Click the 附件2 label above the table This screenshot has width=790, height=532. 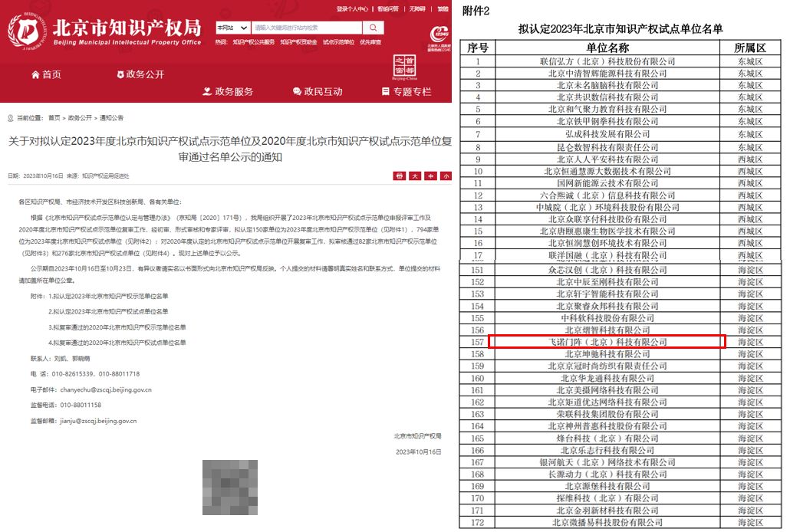(476, 11)
